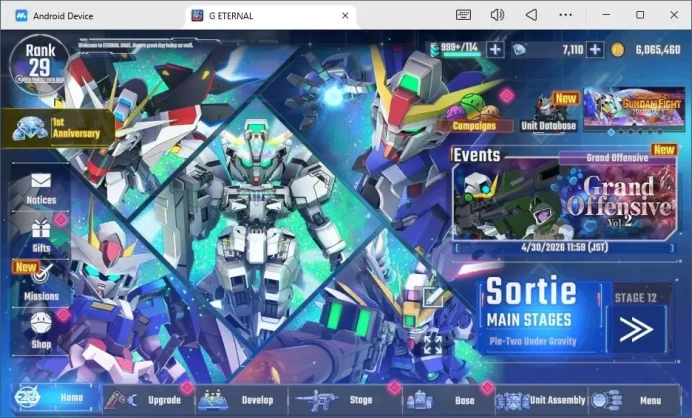Open the Shop Haro icon

point(41,324)
